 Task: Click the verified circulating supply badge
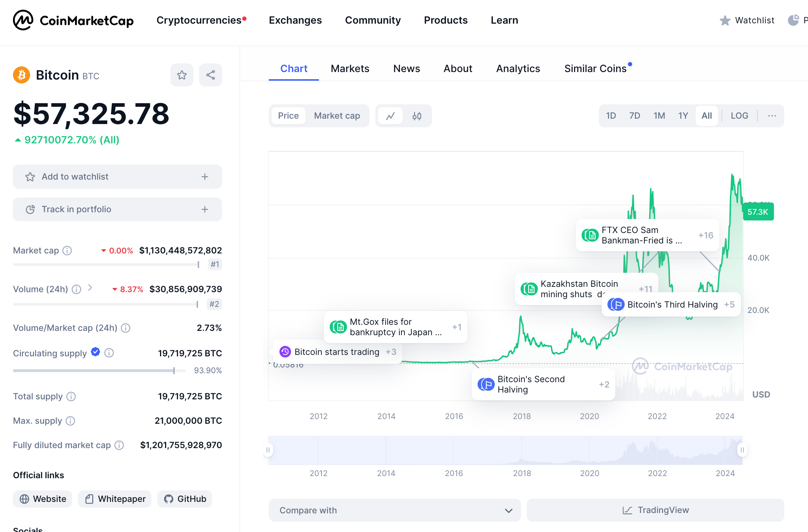click(x=95, y=352)
